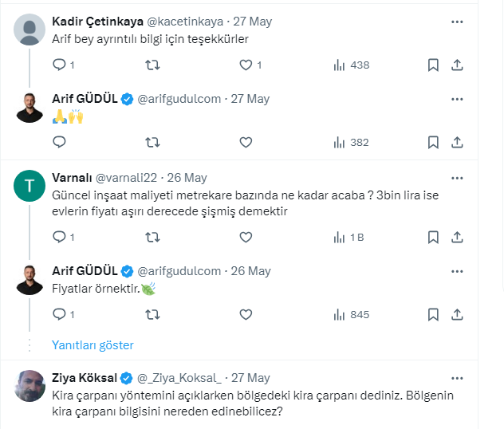The width and height of the screenshot is (504, 429).
Task: Bookmark Kadir Çetinkaya's tweet
Action: pyautogui.click(x=433, y=65)
